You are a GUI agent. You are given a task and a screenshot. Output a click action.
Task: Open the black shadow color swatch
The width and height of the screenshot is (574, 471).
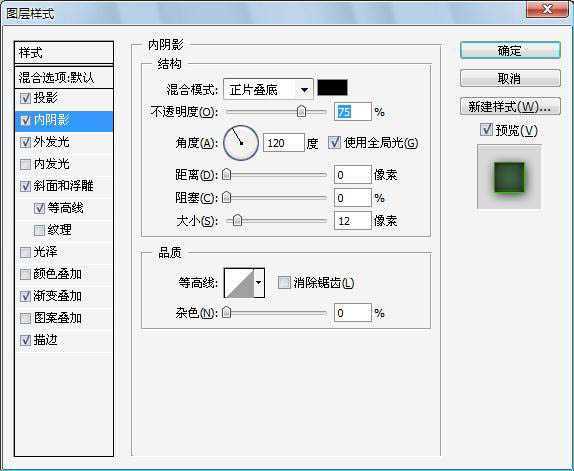pos(332,88)
